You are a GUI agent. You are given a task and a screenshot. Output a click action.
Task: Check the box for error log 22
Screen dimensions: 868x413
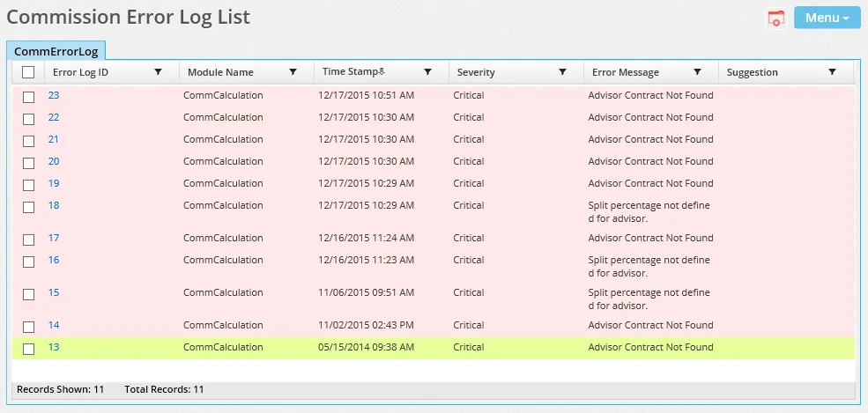pyautogui.click(x=28, y=120)
